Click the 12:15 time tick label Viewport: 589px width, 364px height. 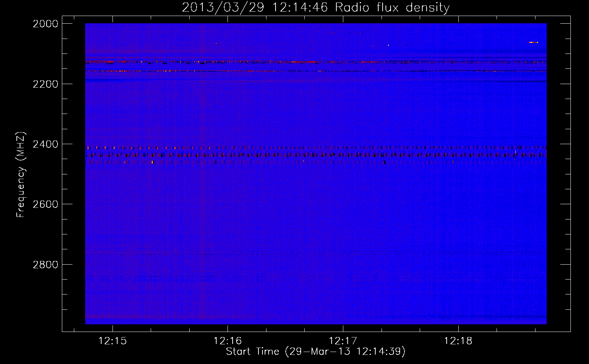coord(112,341)
